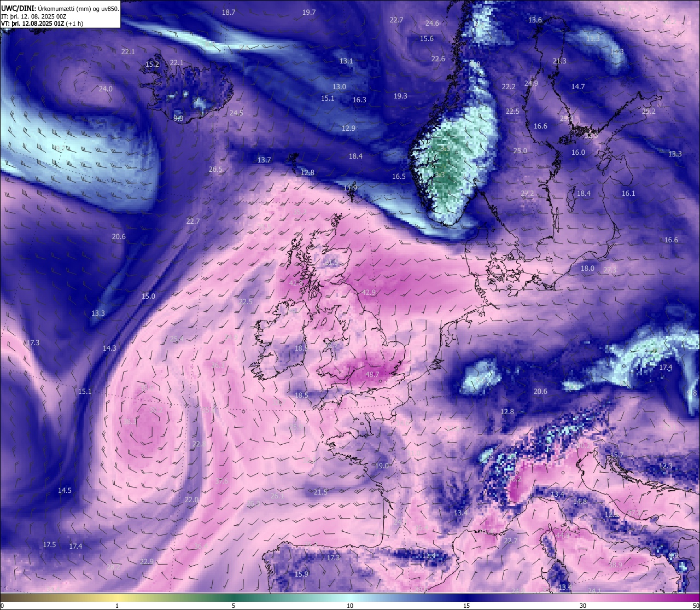This screenshot has width=700, height=610.
Task: Click the 17.5 value label
Action: click(x=49, y=544)
